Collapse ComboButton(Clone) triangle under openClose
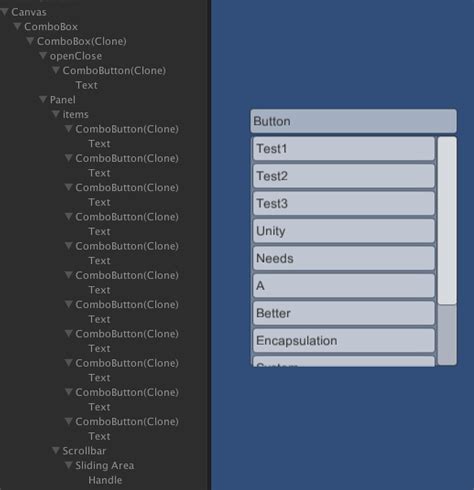This screenshot has width=474, height=490. pyautogui.click(x=56, y=71)
